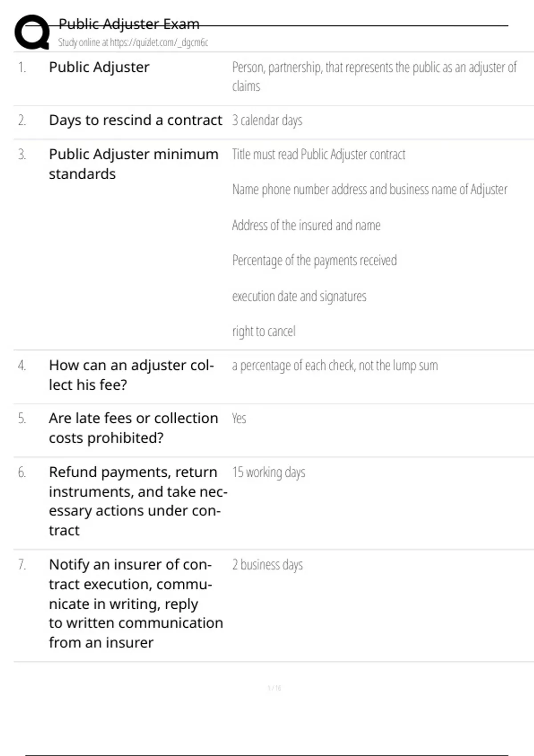Select 'Percentage of the payments received' text
The image size is (534, 756).
[314, 261]
